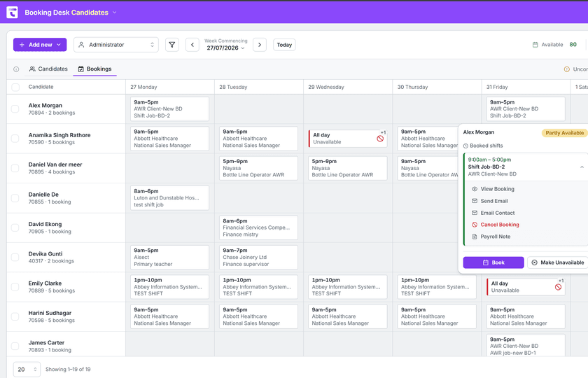Click the red cancel icon beside Cancel Booking
The image size is (588, 378).
coord(475,225)
